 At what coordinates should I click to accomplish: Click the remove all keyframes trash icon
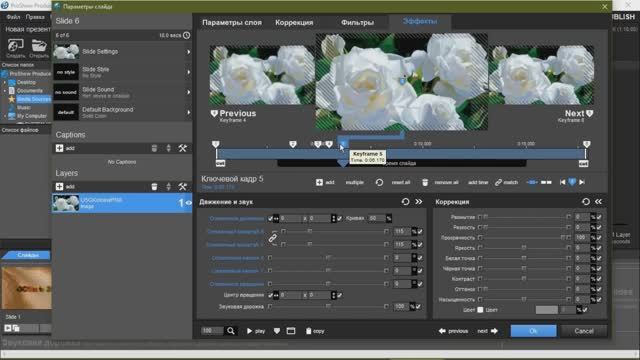point(425,182)
